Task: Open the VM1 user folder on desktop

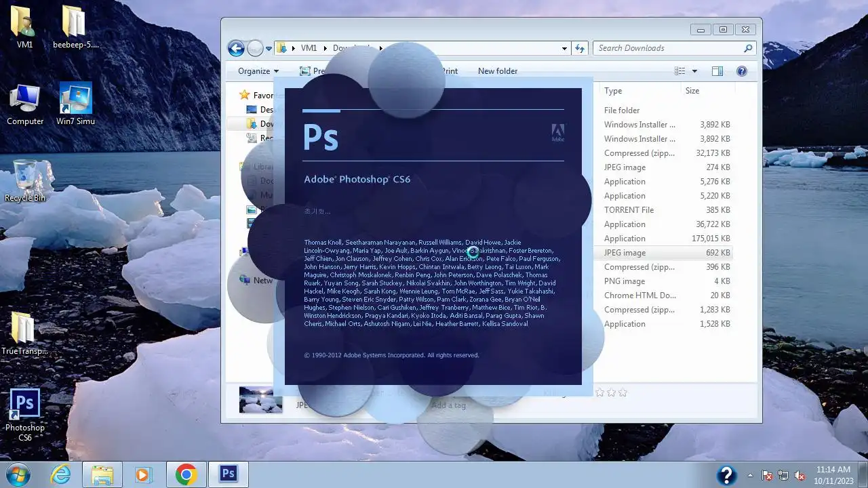Action: (x=25, y=27)
